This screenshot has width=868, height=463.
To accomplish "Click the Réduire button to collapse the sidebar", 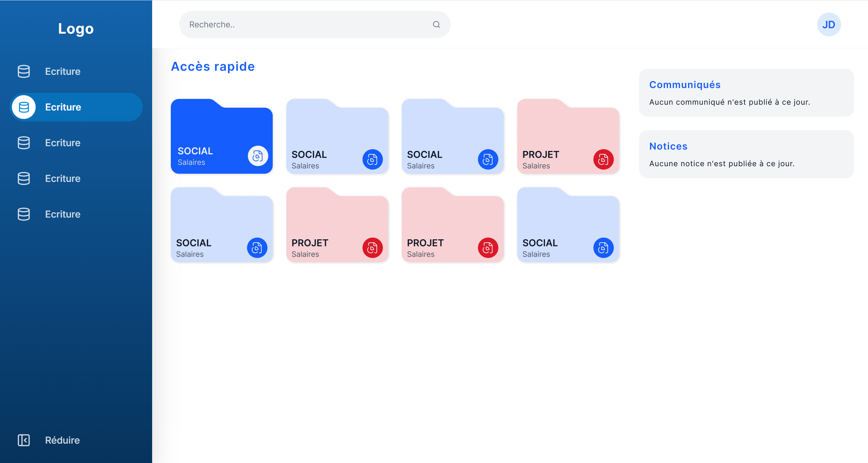I will [62, 440].
